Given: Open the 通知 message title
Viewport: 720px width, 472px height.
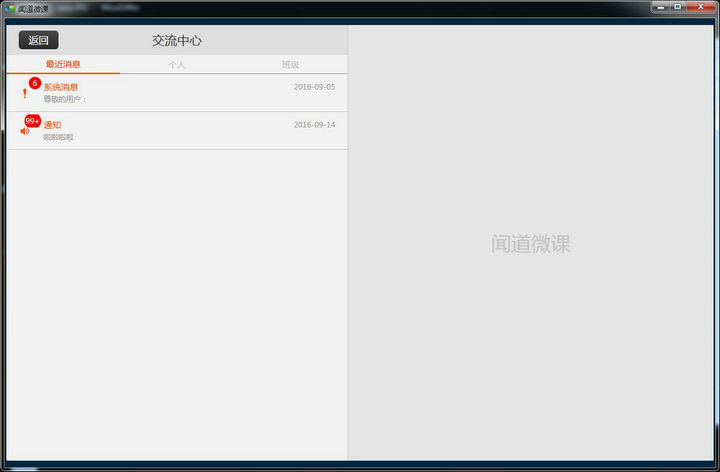Looking at the screenshot, I should 52,125.
